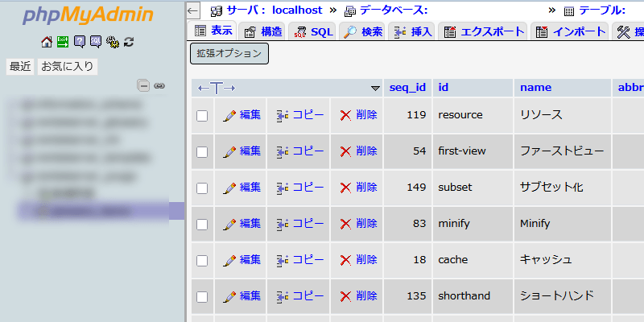This screenshot has width=644, height=322.
Task: Tick the checkbox for the subset row
Action: coord(202,188)
